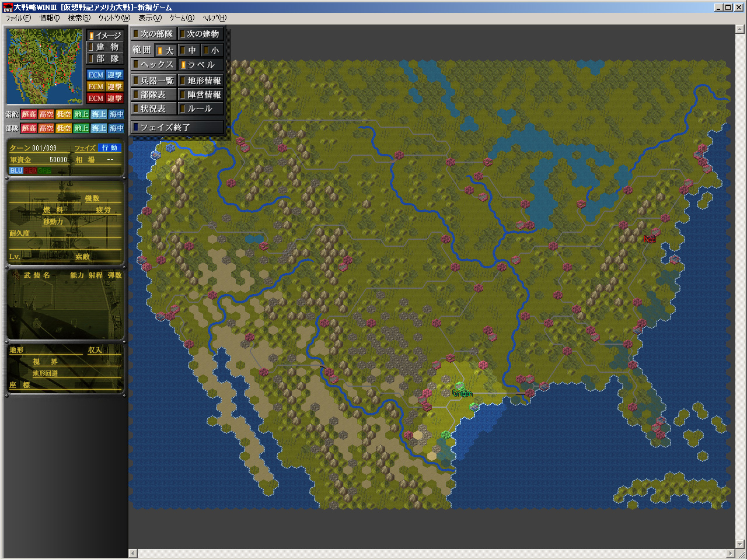Screen dimensions: 747x560
Task: Select the Red capital marker on map
Action: tap(650, 239)
